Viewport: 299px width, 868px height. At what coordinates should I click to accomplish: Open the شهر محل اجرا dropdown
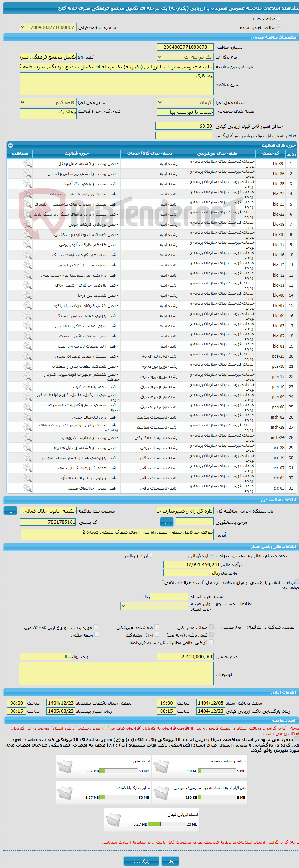pos(48,103)
